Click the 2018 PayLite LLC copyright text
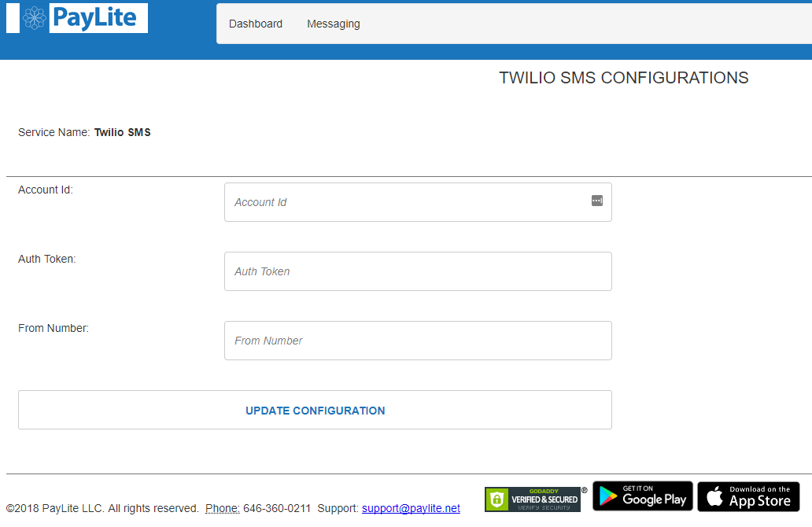This screenshot has width=812, height=527. [102, 508]
